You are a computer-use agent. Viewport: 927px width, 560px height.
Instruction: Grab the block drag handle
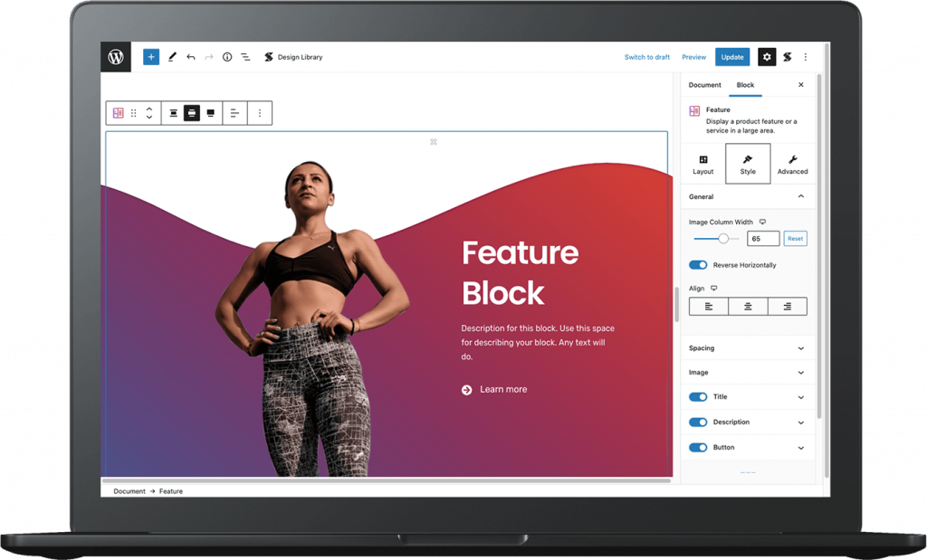click(x=134, y=113)
